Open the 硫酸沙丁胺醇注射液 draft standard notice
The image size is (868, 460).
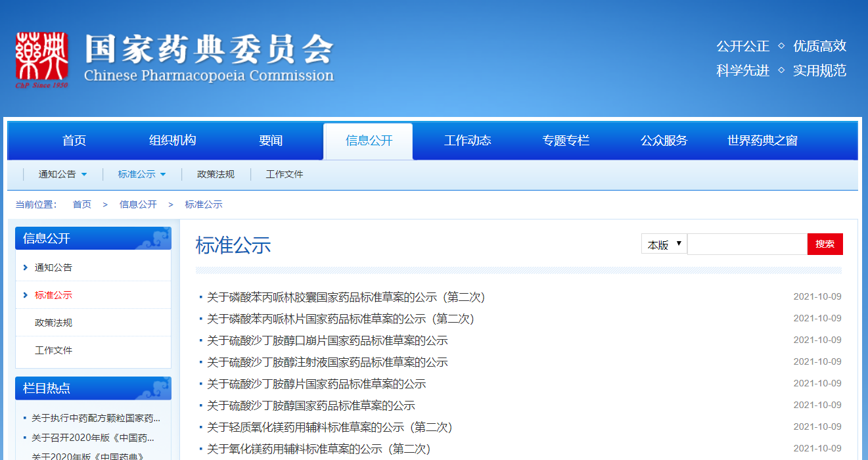[327, 363]
